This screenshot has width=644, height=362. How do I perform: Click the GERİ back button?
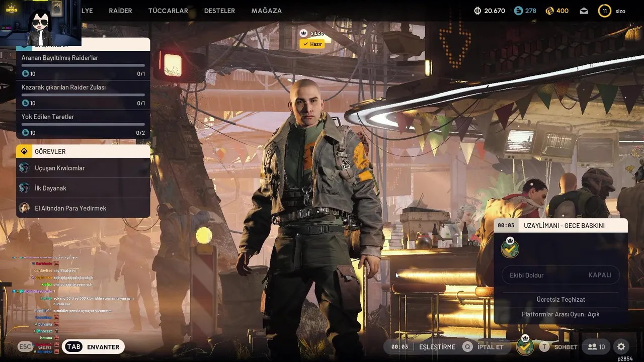[x=45, y=347]
